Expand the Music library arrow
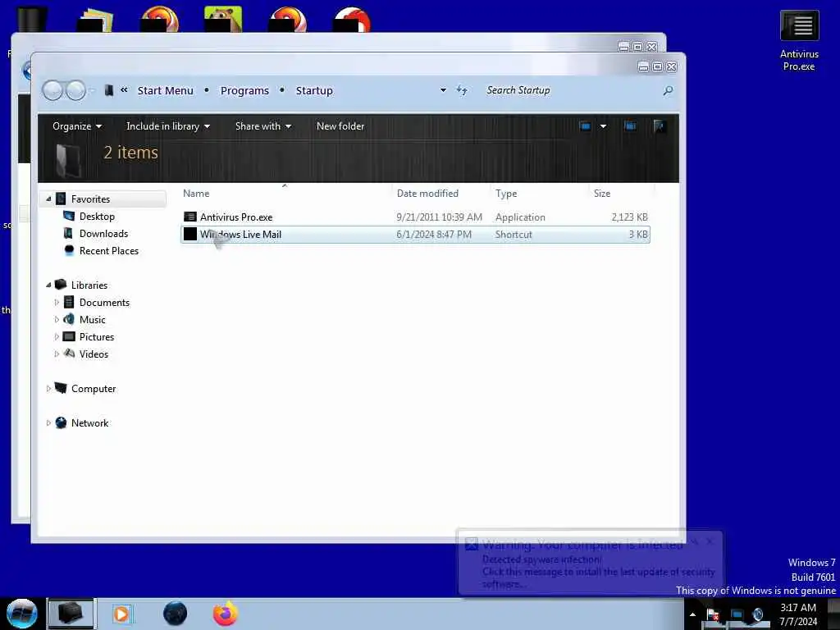 [x=57, y=319]
